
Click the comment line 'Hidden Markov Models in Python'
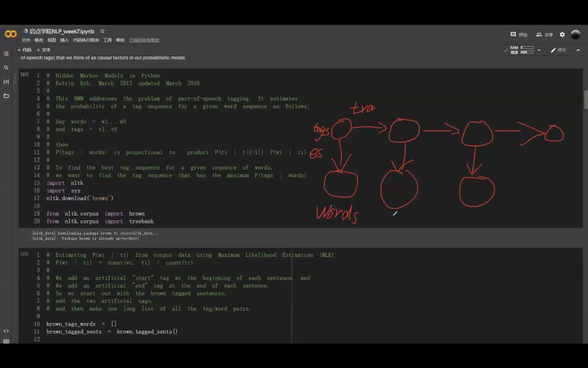pos(107,76)
